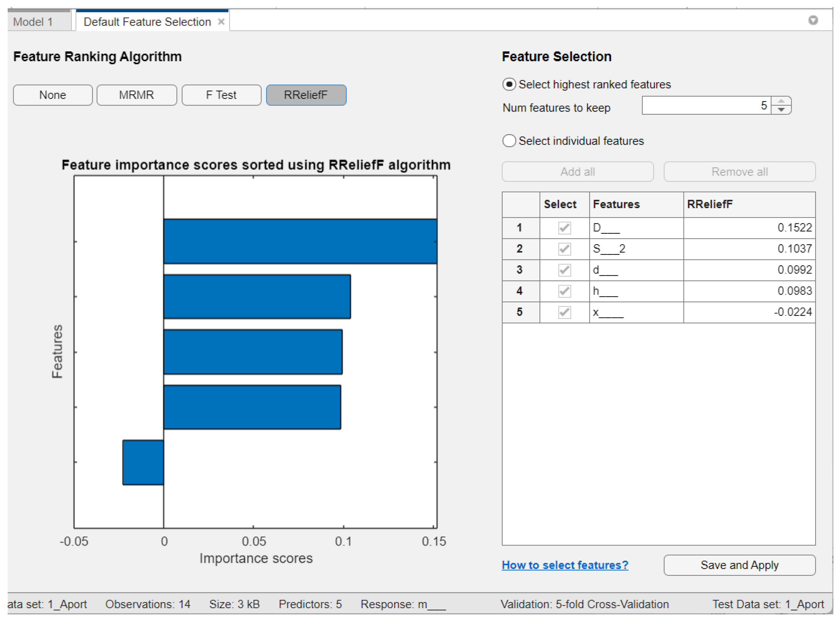This screenshot has height=622, width=840.
Task: Choose Select individual features option
Action: [x=509, y=141]
